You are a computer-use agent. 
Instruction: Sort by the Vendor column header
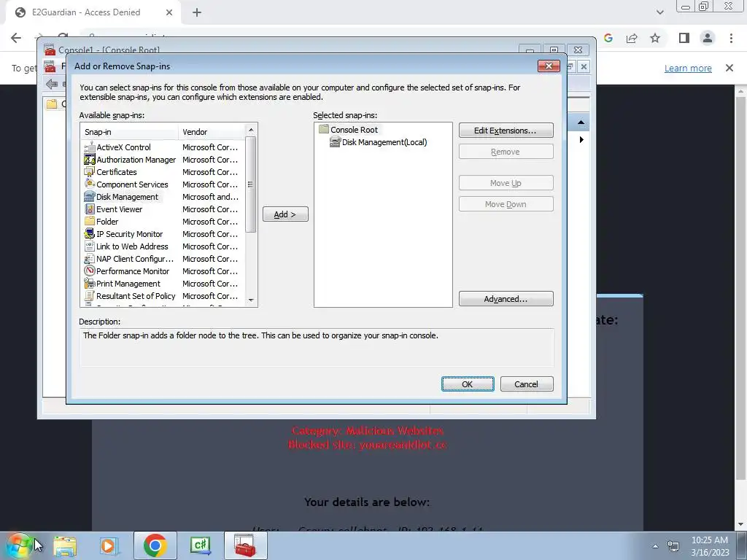click(x=211, y=132)
